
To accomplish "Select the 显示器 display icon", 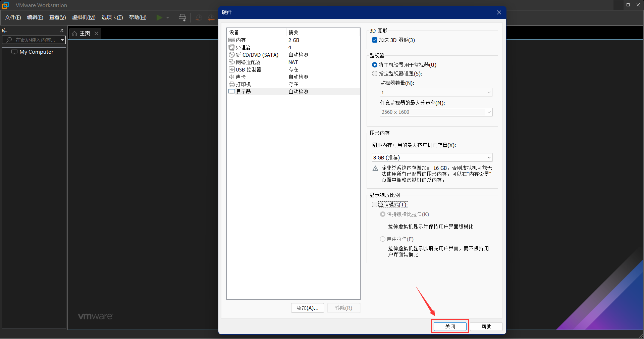I will tap(231, 92).
